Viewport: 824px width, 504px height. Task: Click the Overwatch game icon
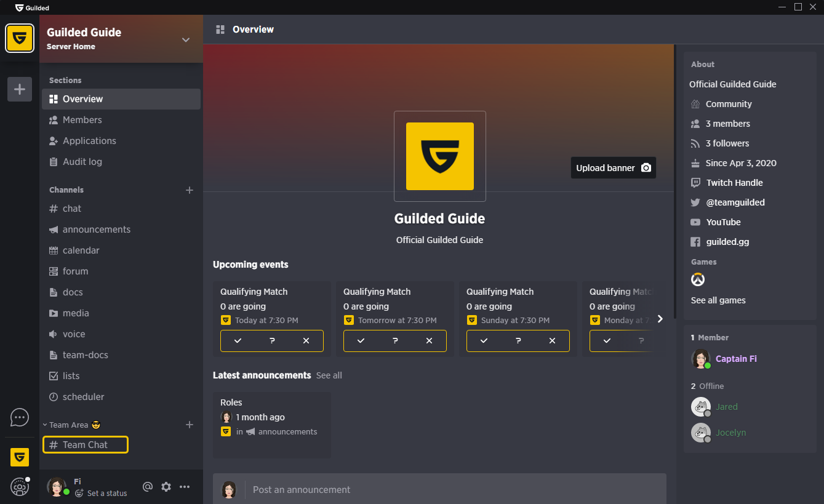tap(697, 280)
